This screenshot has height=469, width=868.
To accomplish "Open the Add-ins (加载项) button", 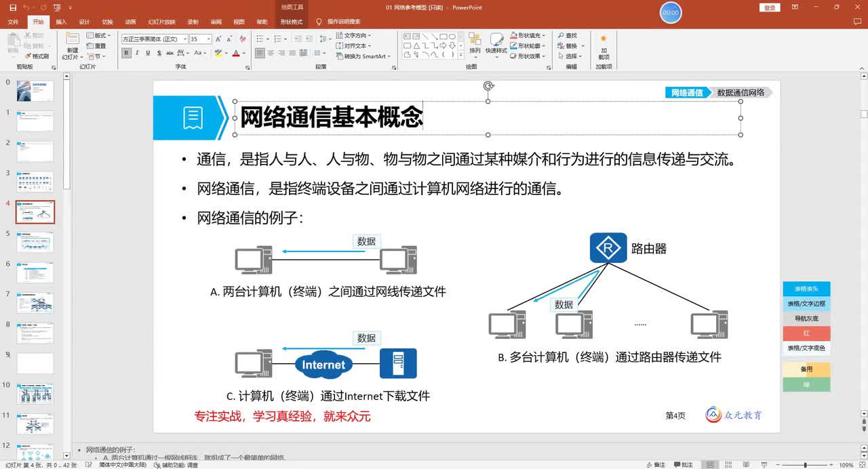I will point(604,46).
